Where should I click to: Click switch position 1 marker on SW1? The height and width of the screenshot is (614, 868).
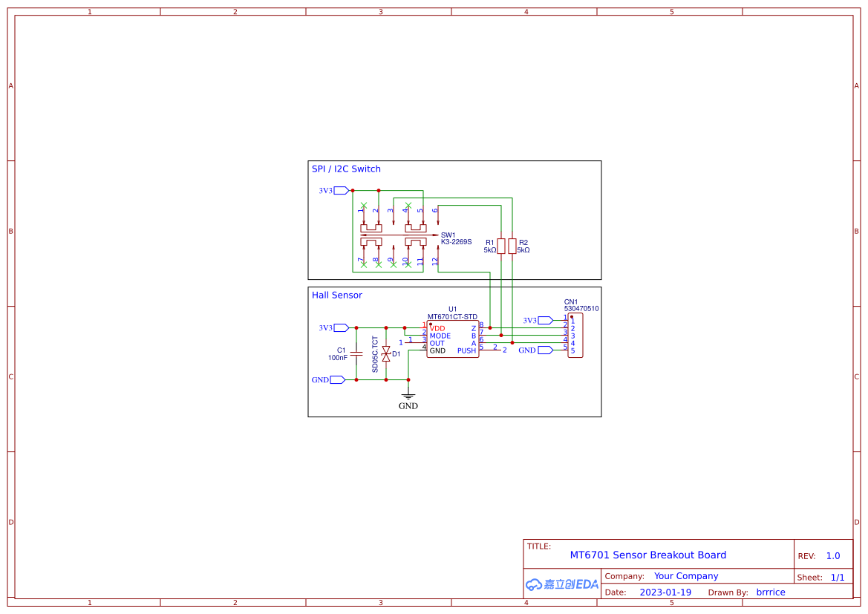click(363, 210)
